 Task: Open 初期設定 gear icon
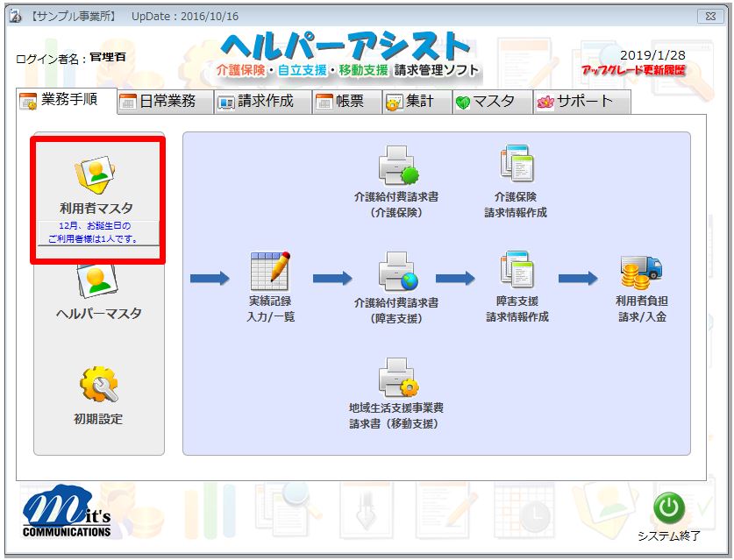[x=98, y=386]
